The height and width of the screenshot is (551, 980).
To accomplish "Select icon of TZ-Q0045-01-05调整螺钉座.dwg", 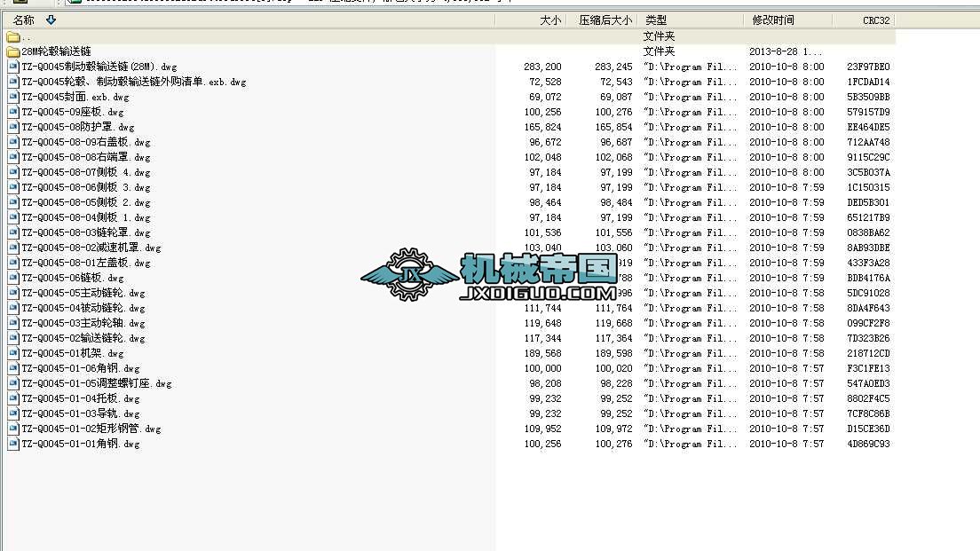I will [x=13, y=383].
